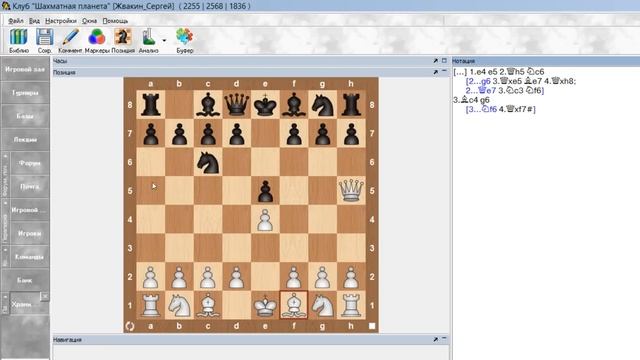Select the white king on e1
The height and width of the screenshot is (360, 640).
coord(265,305)
